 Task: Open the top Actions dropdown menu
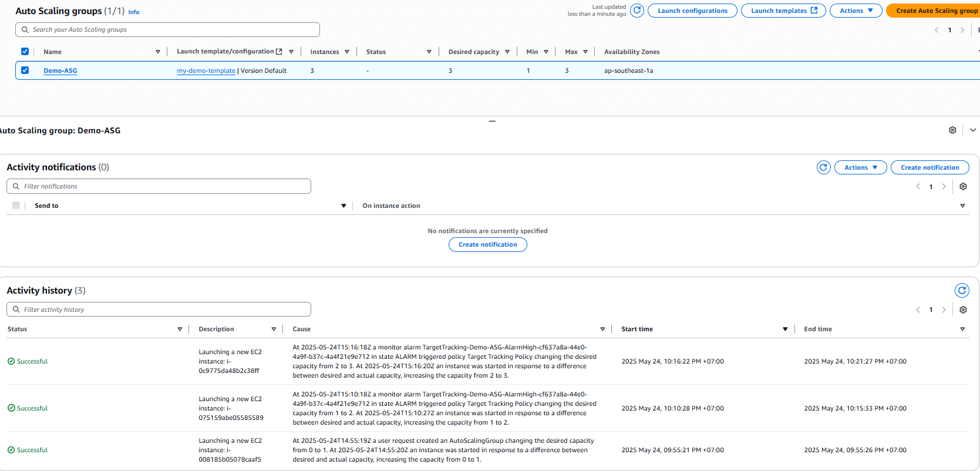[x=856, y=11]
